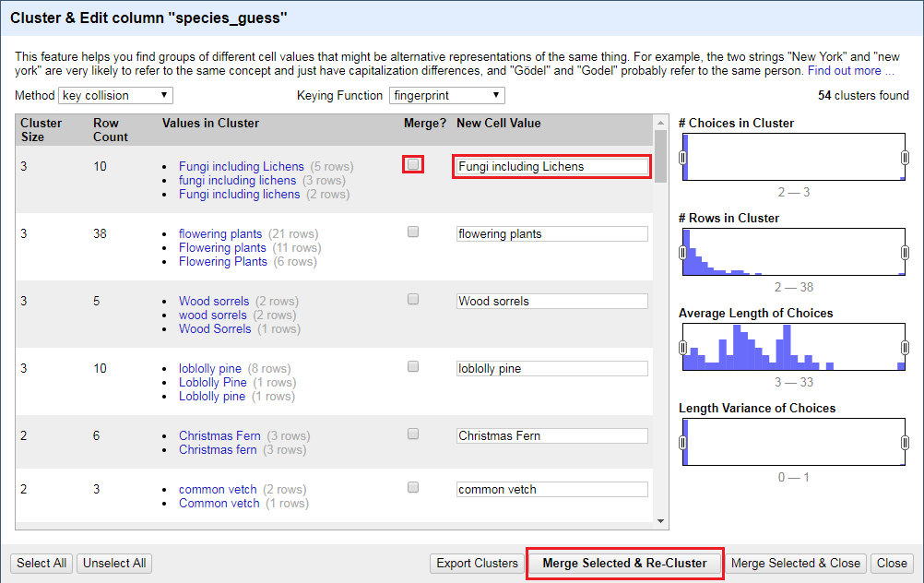
Task: Check the Merge box for Fungi including Lichens
Action: pyautogui.click(x=413, y=164)
